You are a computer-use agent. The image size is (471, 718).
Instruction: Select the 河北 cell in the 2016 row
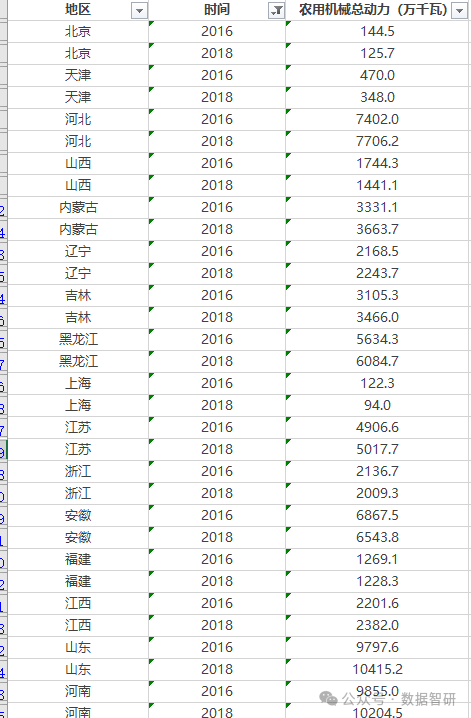click(x=78, y=120)
